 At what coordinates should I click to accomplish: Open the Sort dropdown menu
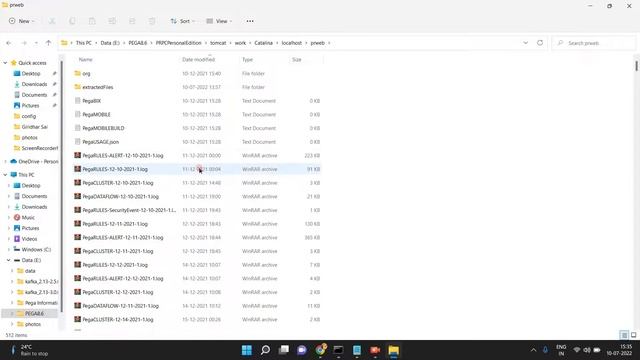[x=182, y=21]
